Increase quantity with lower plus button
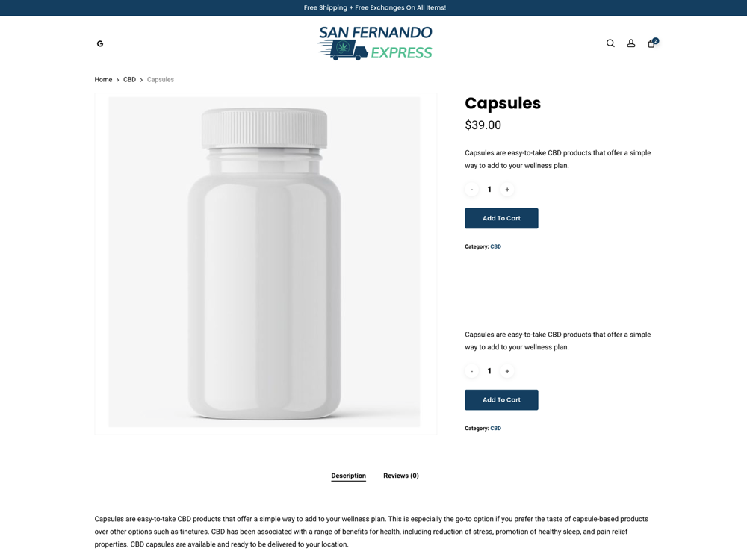747x560 pixels. 507,371
